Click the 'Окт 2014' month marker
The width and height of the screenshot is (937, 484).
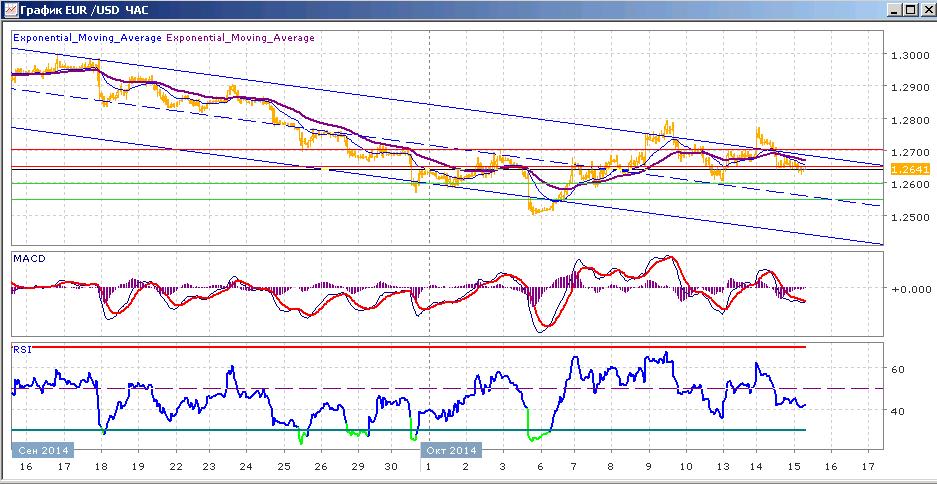(452, 450)
